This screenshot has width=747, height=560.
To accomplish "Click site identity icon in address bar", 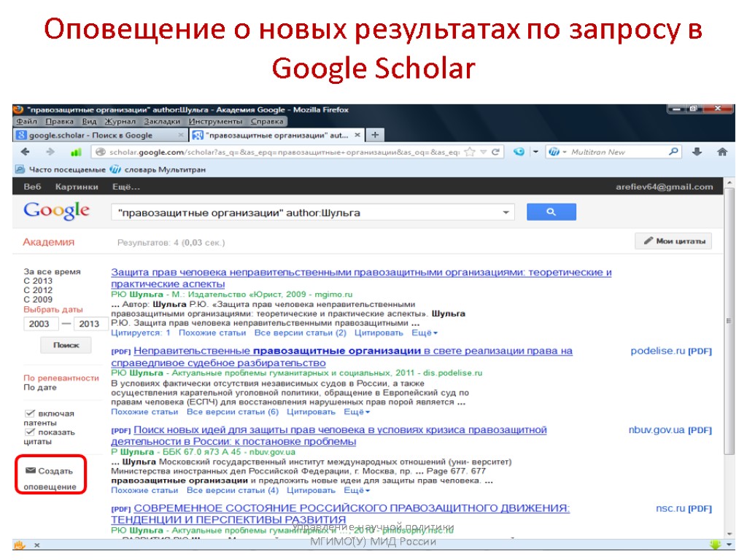I will click(x=100, y=152).
